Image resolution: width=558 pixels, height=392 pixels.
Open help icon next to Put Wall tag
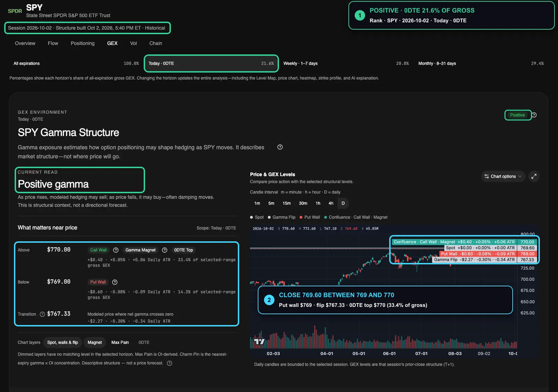115,282
